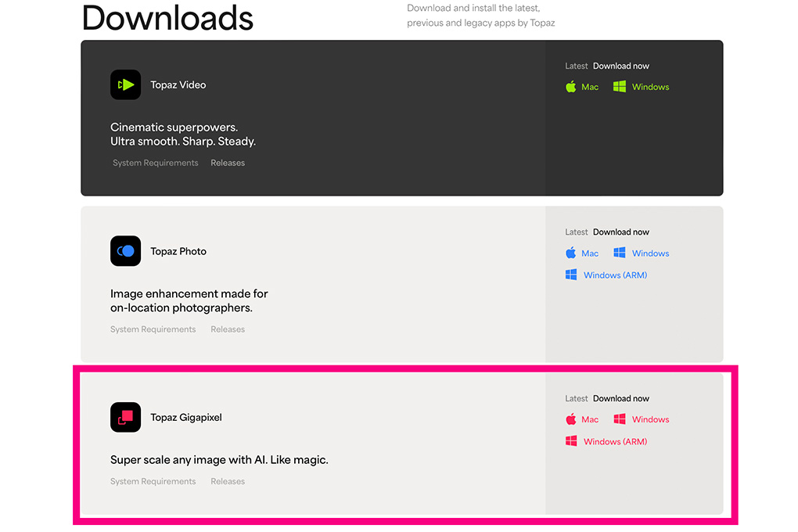Click the blue Windows logo beside Windows (ARM)
Viewport: 798px width, 532px height.
tap(571, 275)
